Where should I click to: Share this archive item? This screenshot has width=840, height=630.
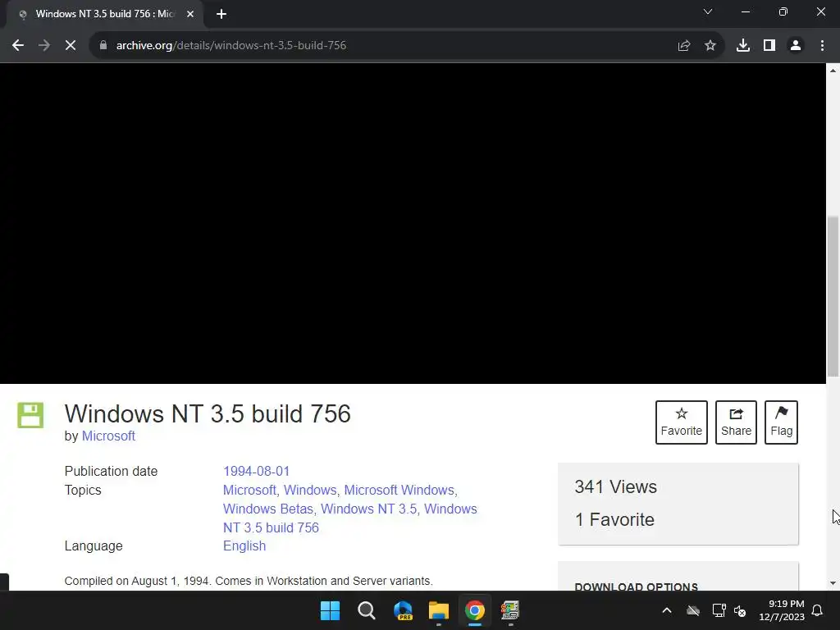736,422
